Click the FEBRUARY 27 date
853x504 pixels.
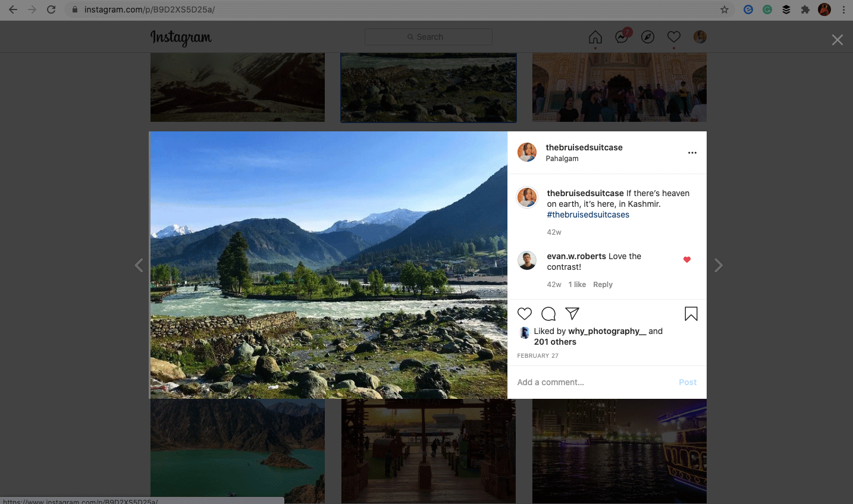tap(538, 356)
